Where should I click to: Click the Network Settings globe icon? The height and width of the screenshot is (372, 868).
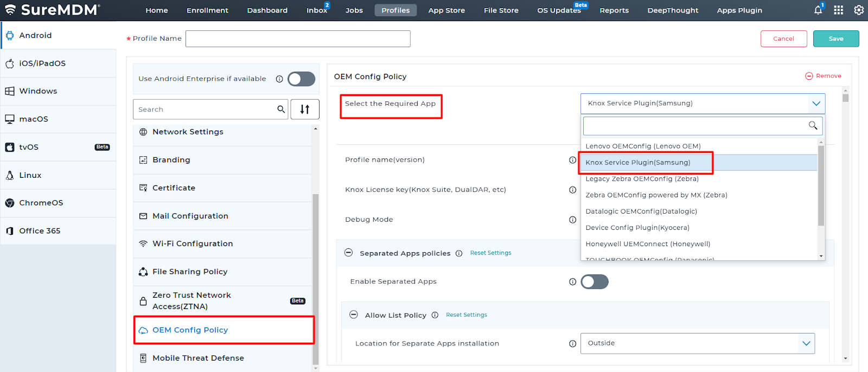click(143, 132)
